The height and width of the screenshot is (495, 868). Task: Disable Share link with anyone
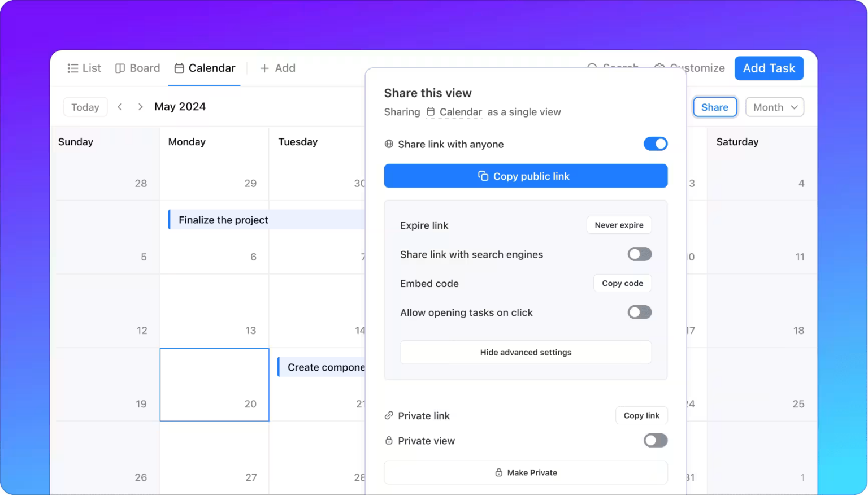tap(656, 144)
